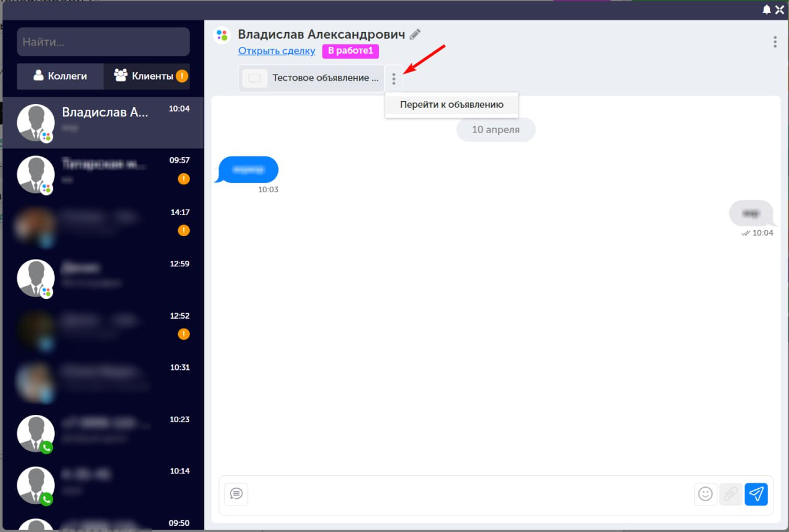Image resolution: width=789 pixels, height=532 pixels.
Task: Open the phone conversation from 10:14
Action: tap(104, 485)
